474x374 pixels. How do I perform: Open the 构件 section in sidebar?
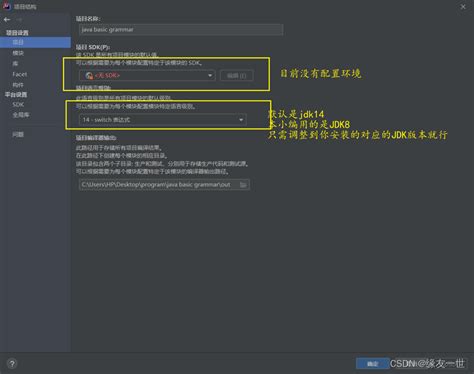18,85
